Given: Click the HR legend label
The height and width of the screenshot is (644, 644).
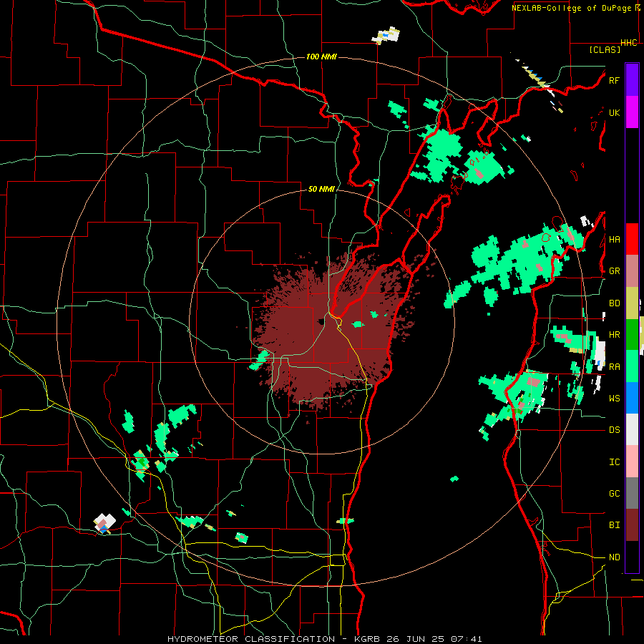Looking at the screenshot, I should (x=615, y=335).
